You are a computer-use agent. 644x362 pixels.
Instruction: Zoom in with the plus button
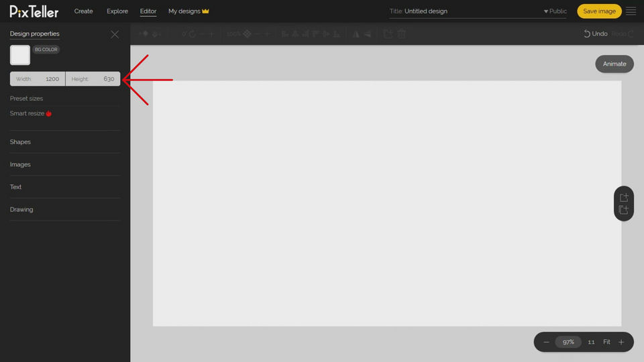tap(621, 342)
